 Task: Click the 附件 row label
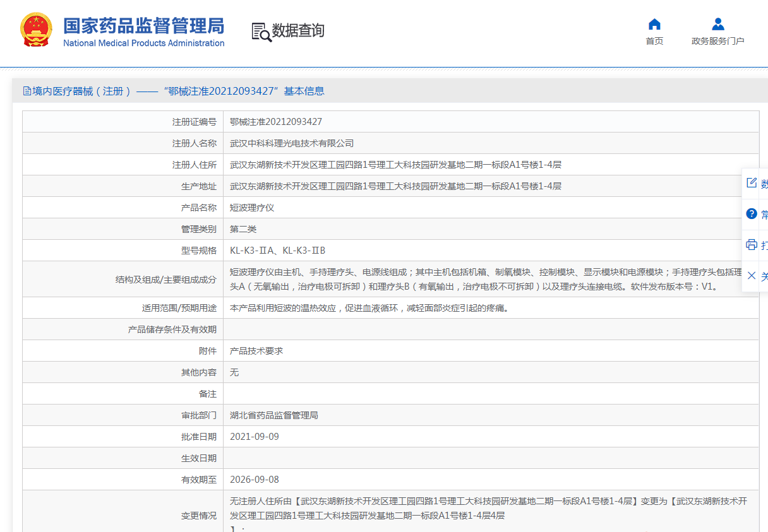coord(208,351)
